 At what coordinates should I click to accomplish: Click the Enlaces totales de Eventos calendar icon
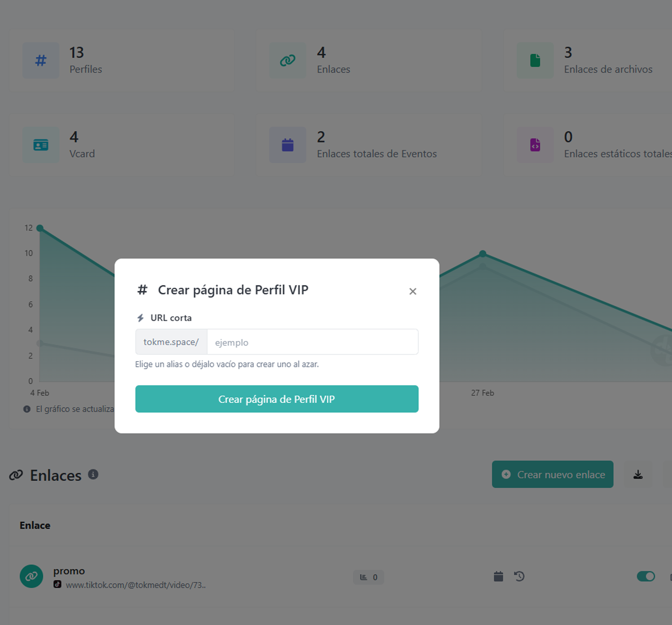tap(288, 145)
